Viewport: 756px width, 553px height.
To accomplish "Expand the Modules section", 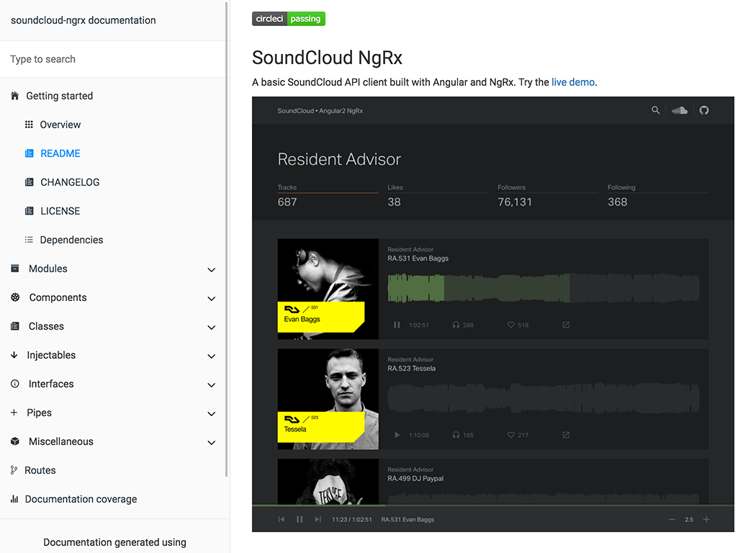I will click(211, 269).
